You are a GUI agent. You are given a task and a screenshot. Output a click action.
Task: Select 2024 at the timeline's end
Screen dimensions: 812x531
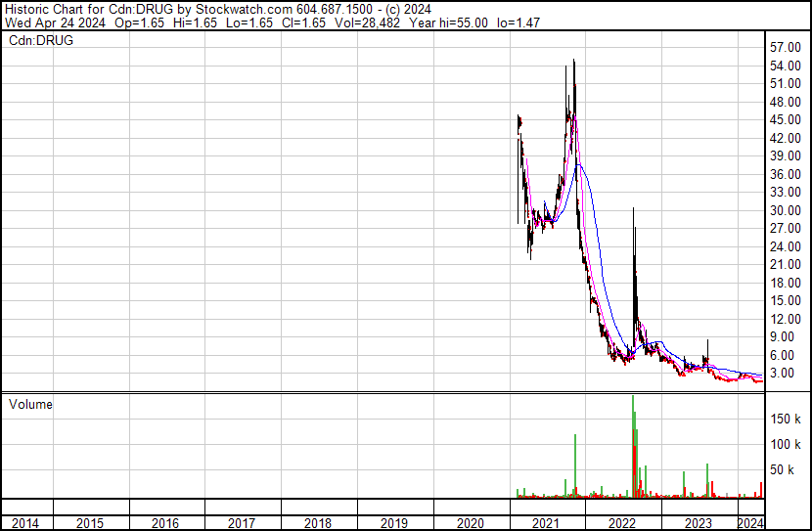pos(749,522)
